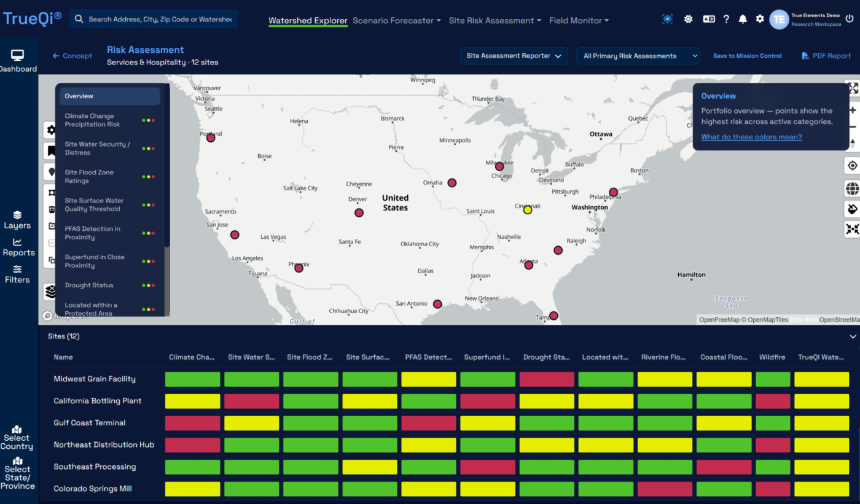Open the help question mark icon

(726, 19)
